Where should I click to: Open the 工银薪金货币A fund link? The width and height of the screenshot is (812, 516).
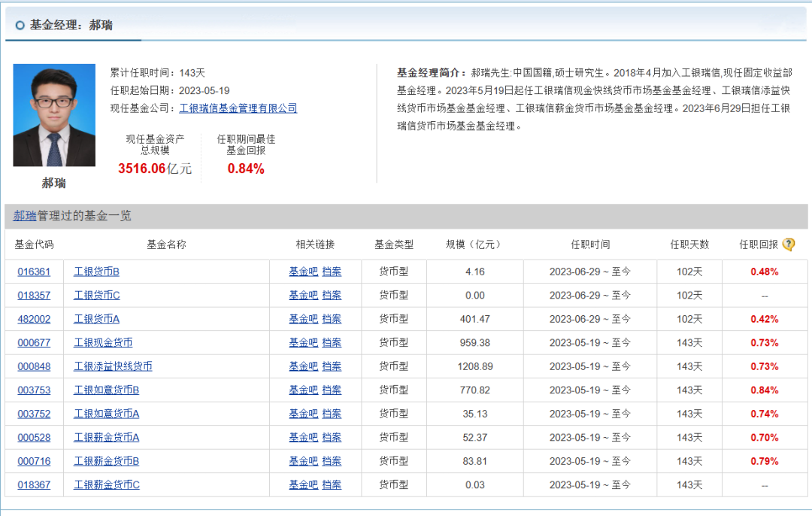[x=106, y=438]
